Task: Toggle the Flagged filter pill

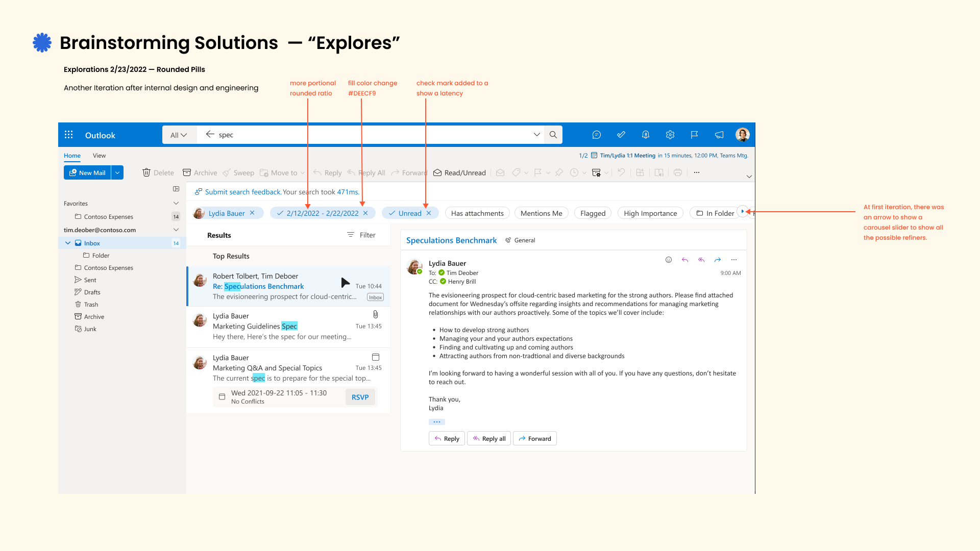Action: [x=593, y=213]
